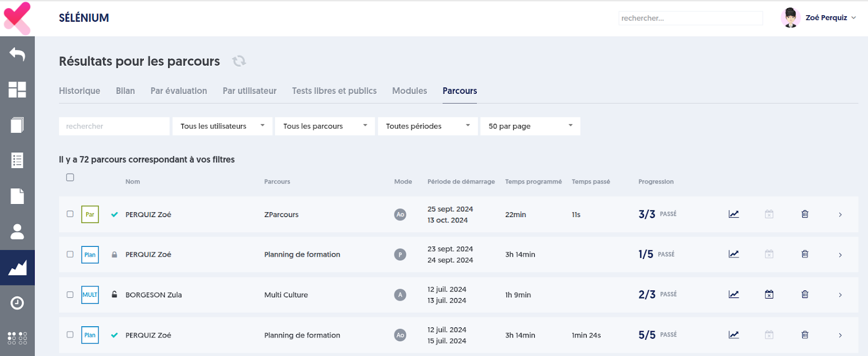This screenshot has height=356, width=868.
Task: Refresh the parcours results
Action: tap(239, 61)
